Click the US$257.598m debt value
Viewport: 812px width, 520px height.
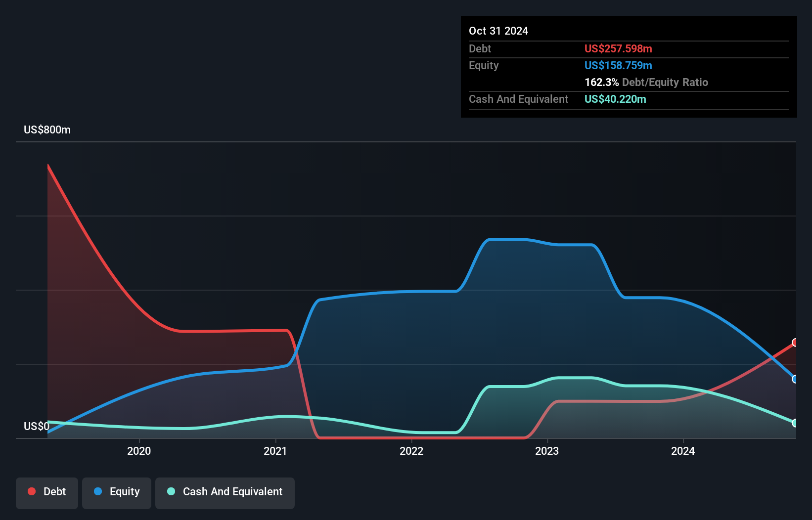pyautogui.click(x=618, y=48)
